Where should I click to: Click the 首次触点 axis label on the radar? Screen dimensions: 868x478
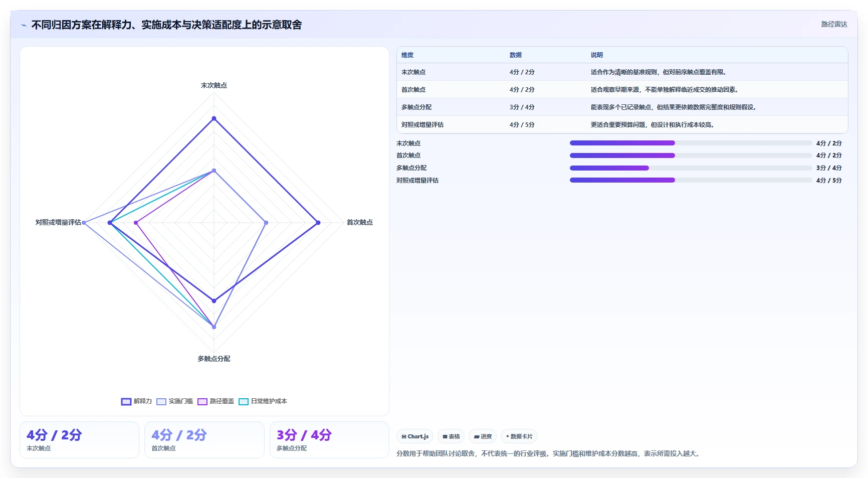point(360,222)
